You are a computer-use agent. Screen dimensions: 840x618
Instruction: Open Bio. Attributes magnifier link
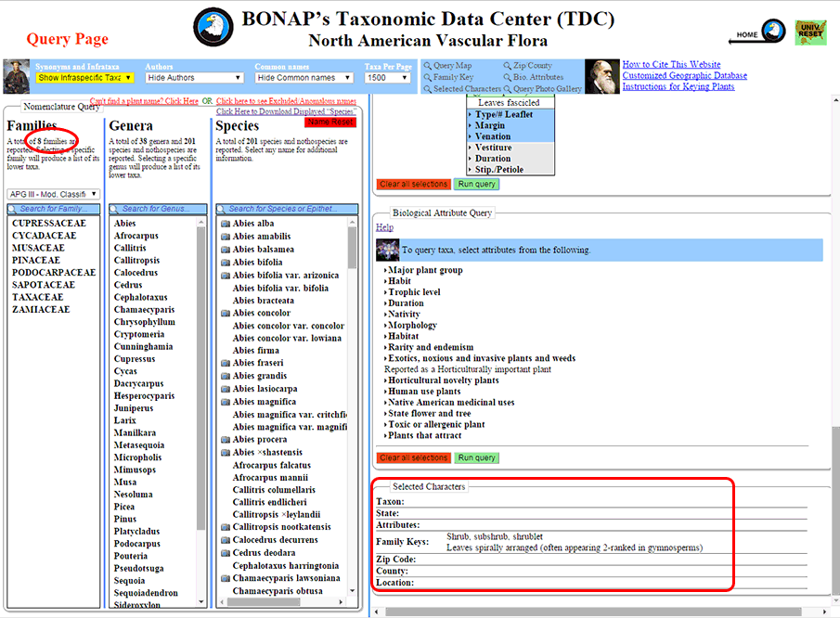coord(534,77)
